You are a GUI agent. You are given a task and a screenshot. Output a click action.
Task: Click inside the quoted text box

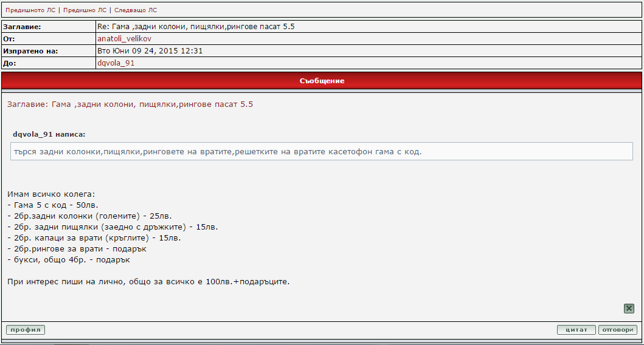[321, 151]
